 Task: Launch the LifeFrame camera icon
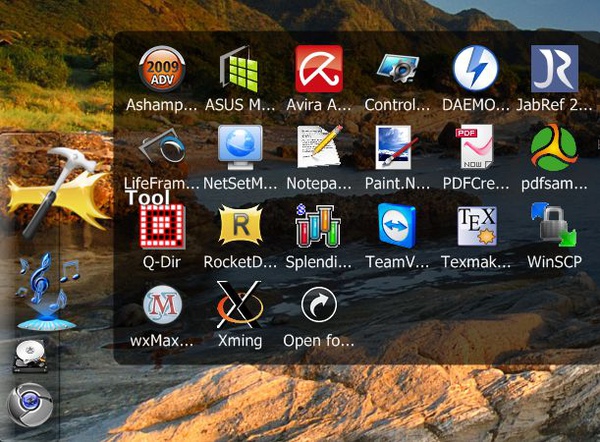[x=162, y=147]
